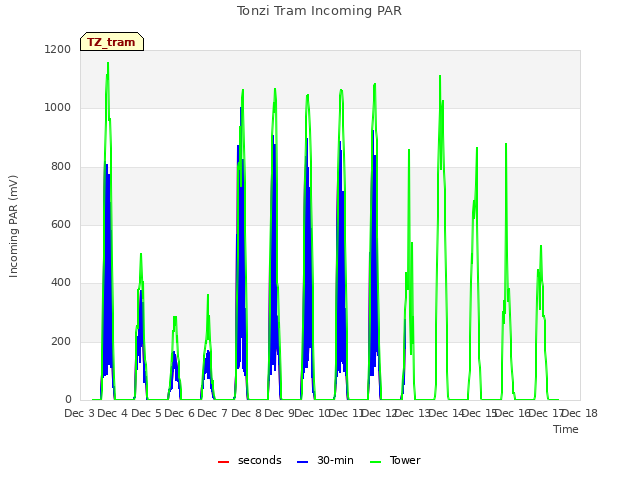Click the Dec 14 x-axis date label
The image size is (640, 480).
pos(447,413)
